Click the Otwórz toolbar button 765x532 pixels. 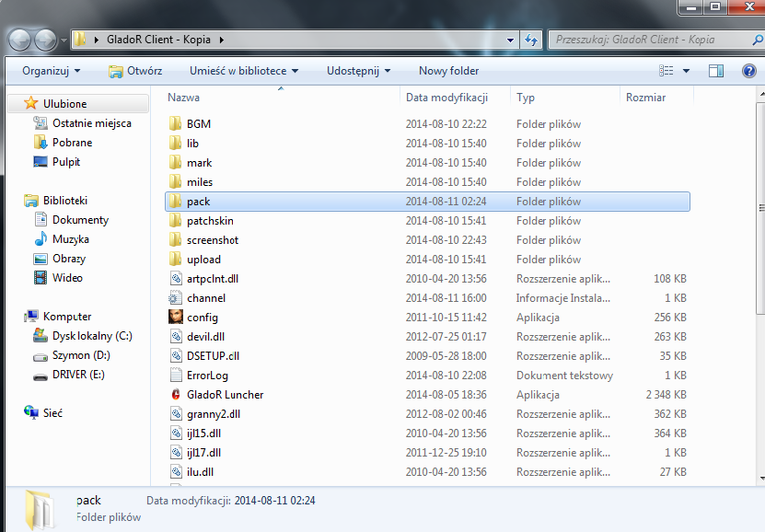[x=135, y=71]
